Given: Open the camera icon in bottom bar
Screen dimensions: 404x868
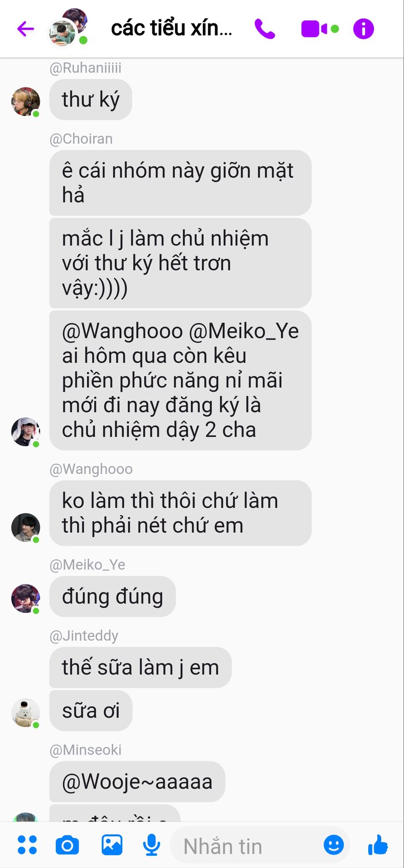Looking at the screenshot, I should point(67,845).
